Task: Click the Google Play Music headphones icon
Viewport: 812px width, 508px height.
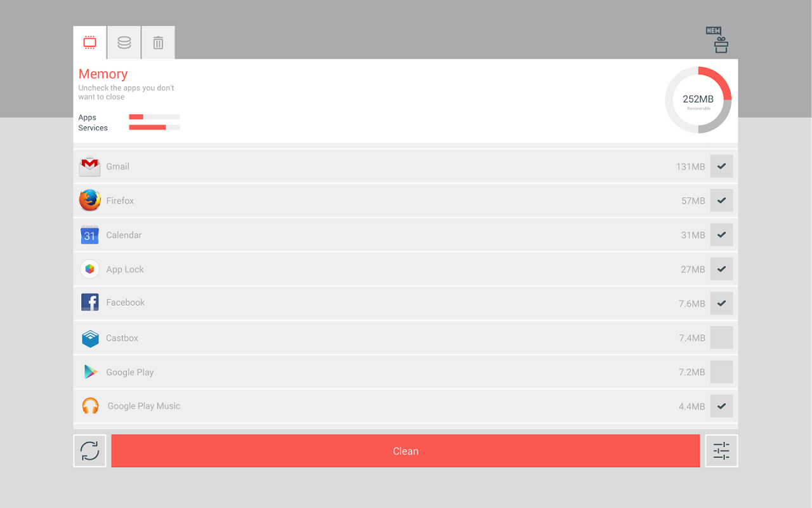Action: click(90, 406)
